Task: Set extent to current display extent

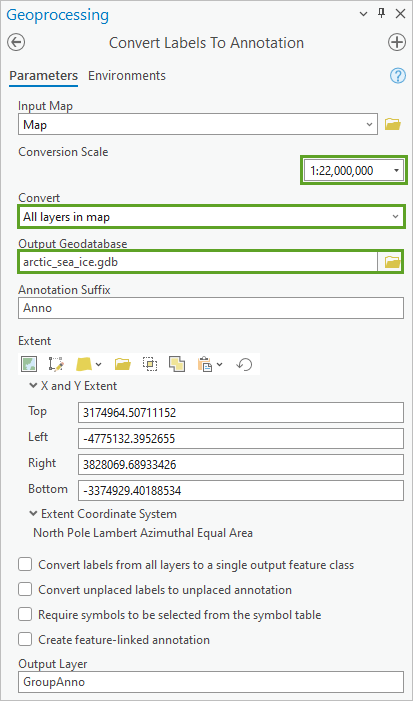Action: pos(29,364)
